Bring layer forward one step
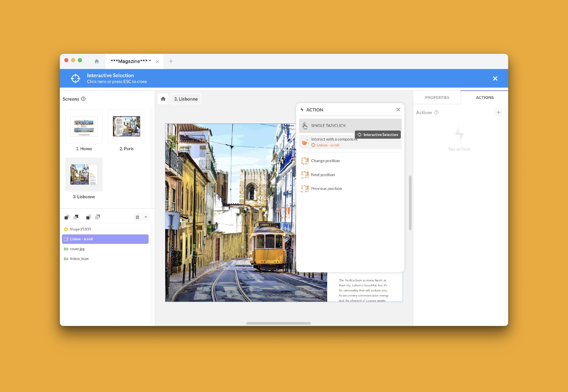 (67, 217)
